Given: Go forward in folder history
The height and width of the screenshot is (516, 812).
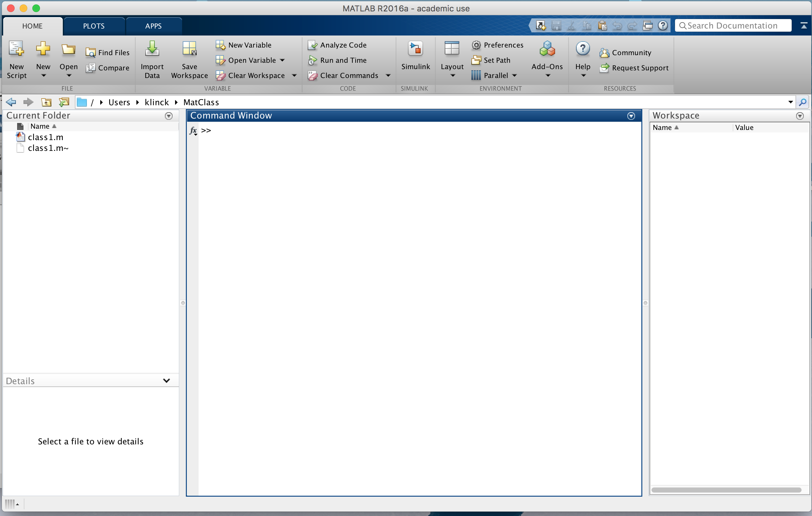Looking at the screenshot, I should pyautogui.click(x=28, y=102).
